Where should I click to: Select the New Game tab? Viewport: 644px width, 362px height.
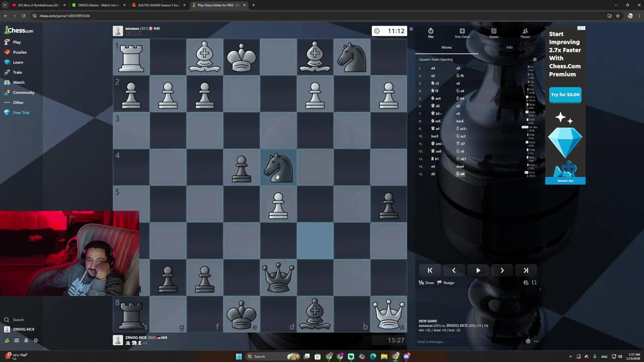(x=462, y=33)
